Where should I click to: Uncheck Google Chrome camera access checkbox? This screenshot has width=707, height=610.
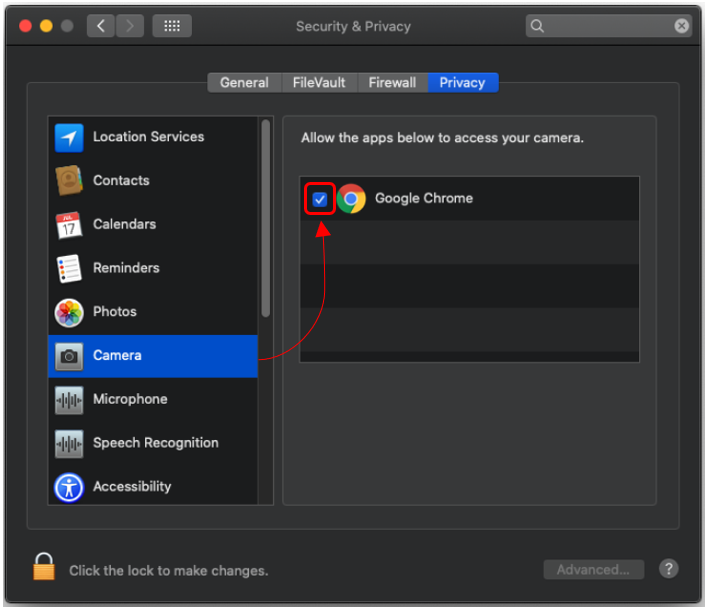319,199
